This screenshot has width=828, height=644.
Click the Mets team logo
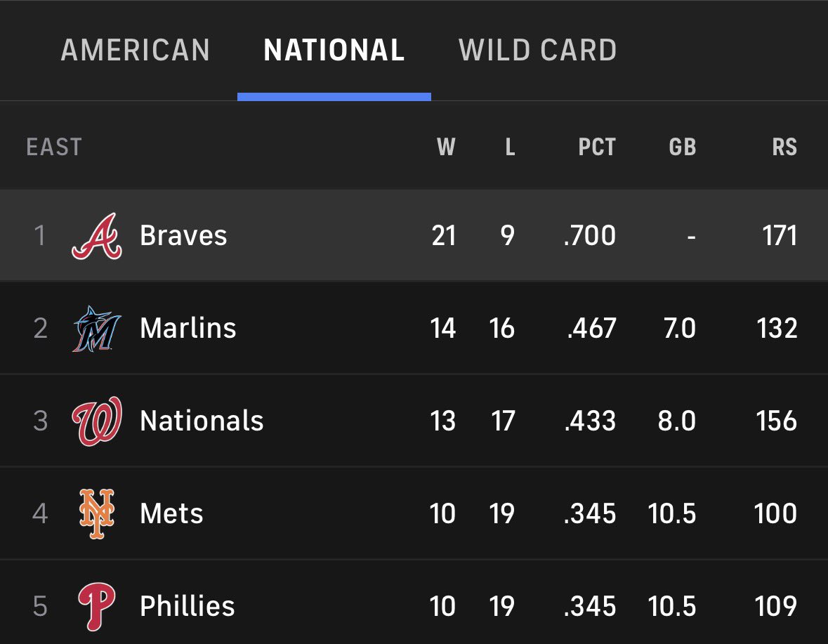[97, 513]
